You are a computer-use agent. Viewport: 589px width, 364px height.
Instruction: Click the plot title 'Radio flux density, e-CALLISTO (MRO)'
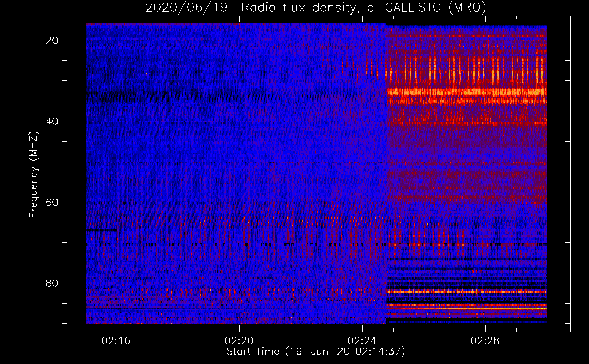coord(363,8)
